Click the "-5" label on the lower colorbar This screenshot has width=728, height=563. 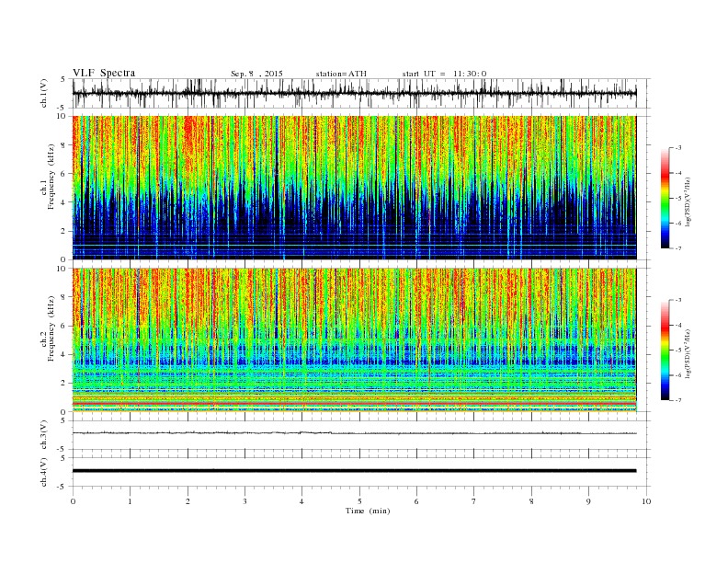677,350
